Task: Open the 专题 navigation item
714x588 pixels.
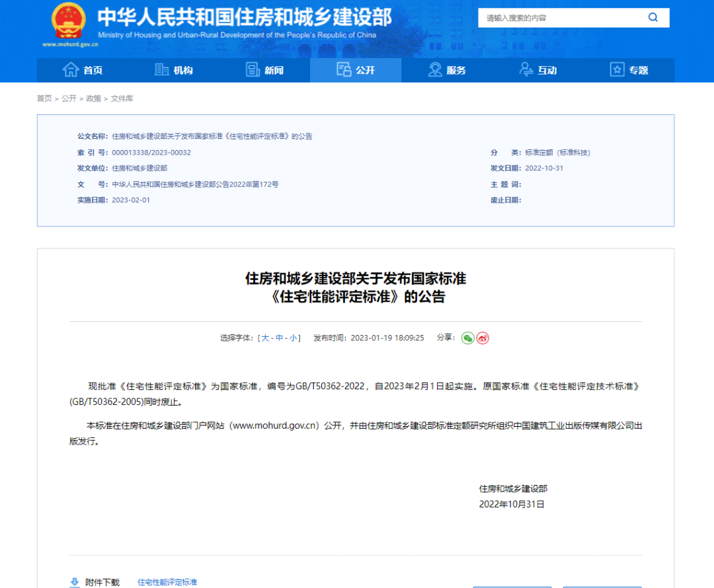Action: click(x=629, y=70)
